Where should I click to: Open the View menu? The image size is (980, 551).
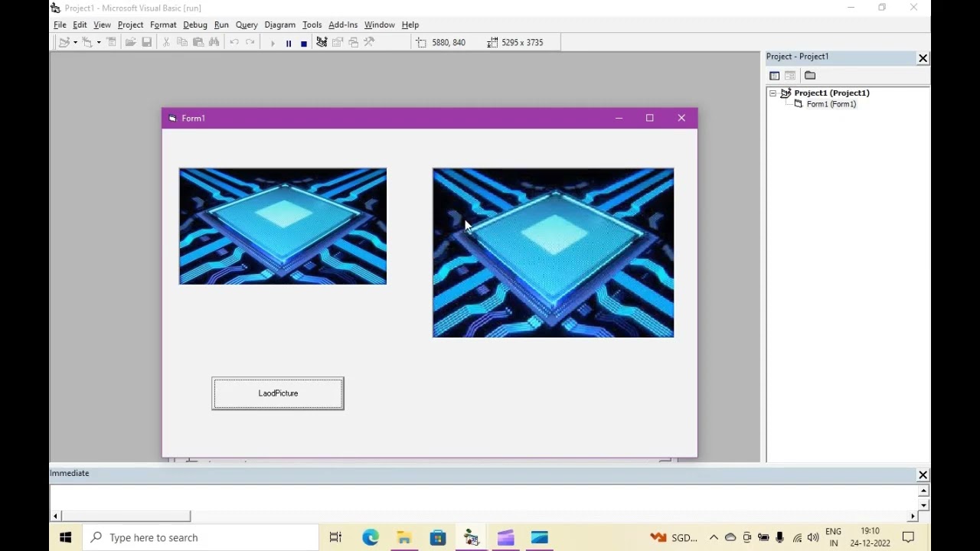[x=102, y=25]
